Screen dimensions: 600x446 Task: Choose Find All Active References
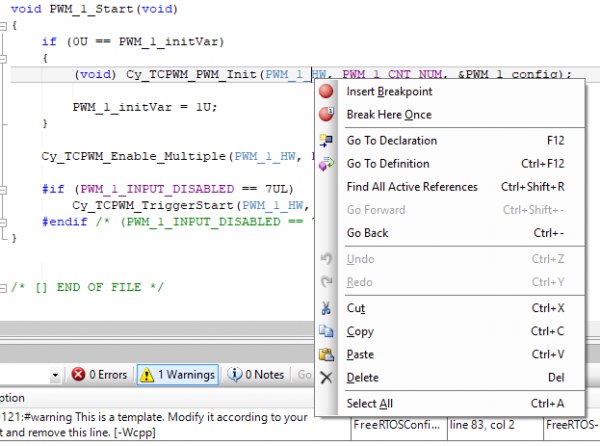click(412, 187)
